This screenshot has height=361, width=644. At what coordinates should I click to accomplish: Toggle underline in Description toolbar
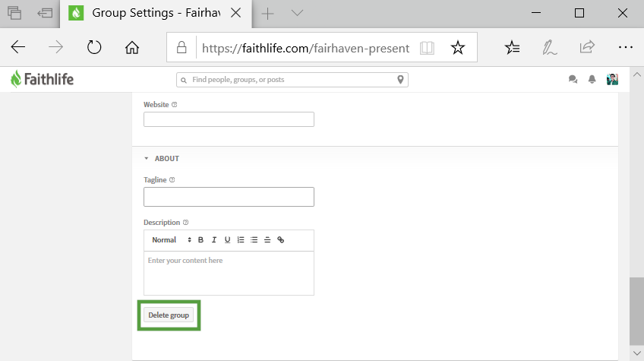point(227,240)
